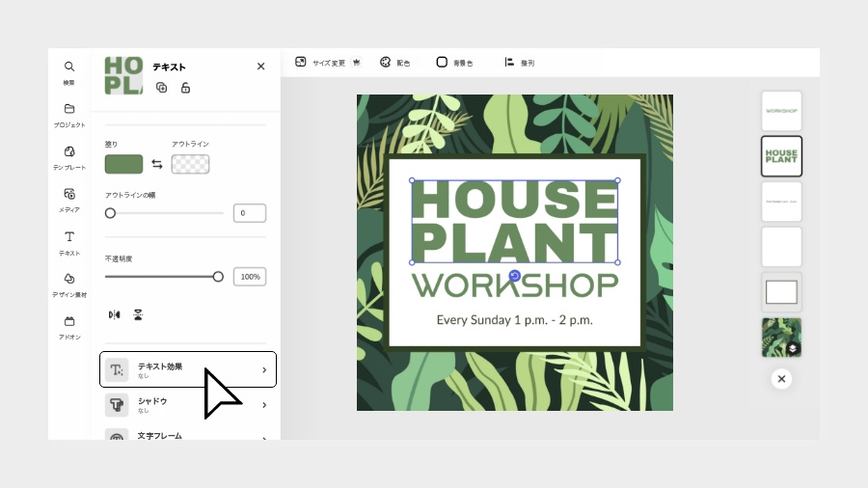Close the layers stack with the round X button
This screenshot has height=488, width=868.
(781, 379)
